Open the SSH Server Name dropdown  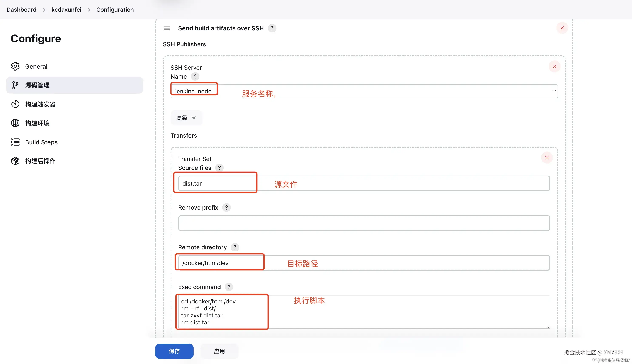pyautogui.click(x=554, y=91)
